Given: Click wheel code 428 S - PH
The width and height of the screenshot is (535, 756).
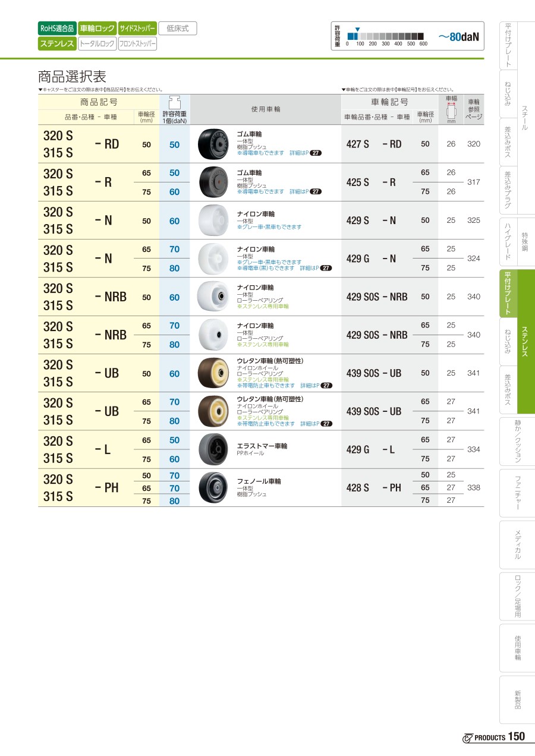Looking at the screenshot, I should click(x=373, y=488).
